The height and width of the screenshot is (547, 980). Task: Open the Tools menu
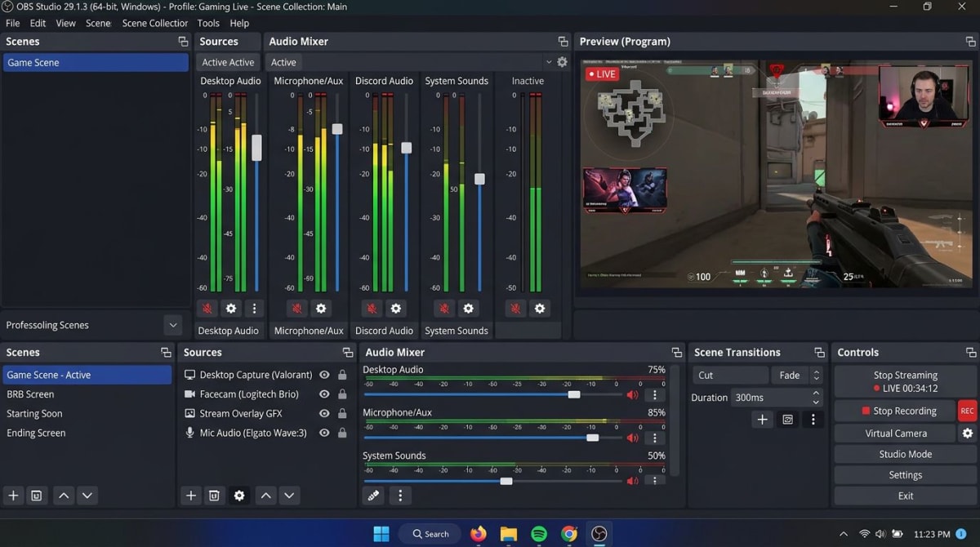pyautogui.click(x=207, y=23)
